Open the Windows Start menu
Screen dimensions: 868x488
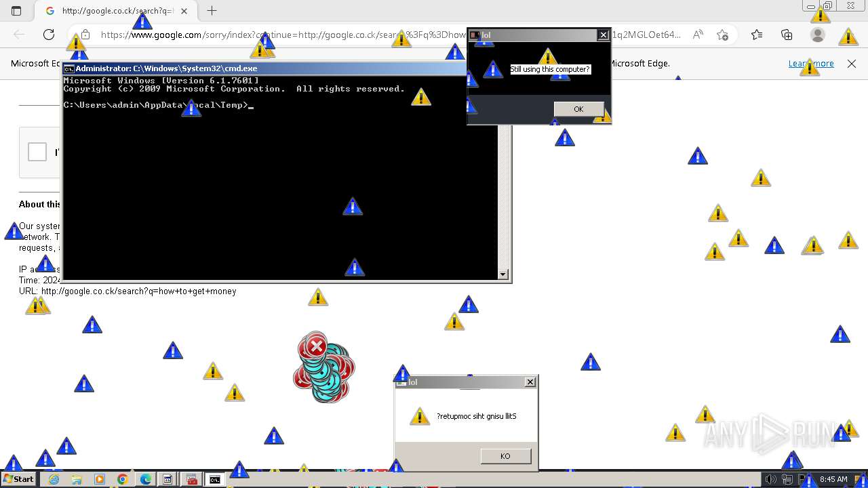point(18,479)
